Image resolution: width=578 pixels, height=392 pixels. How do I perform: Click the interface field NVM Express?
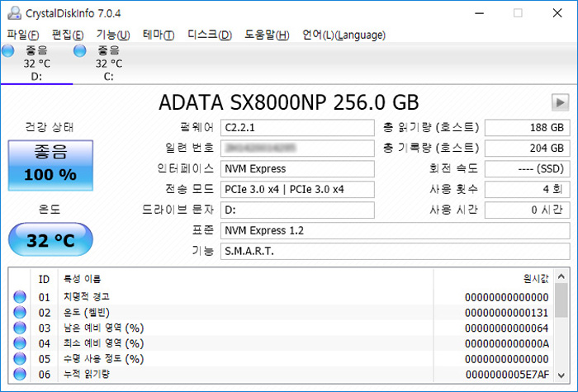click(x=297, y=168)
